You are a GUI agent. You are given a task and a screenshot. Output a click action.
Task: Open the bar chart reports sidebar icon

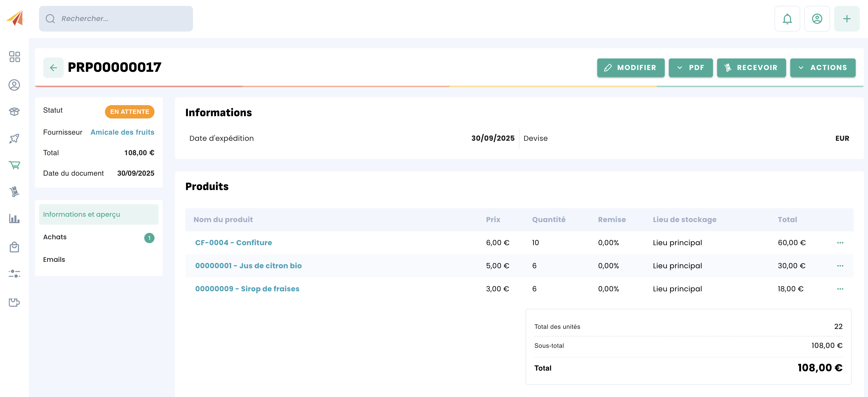point(14,219)
